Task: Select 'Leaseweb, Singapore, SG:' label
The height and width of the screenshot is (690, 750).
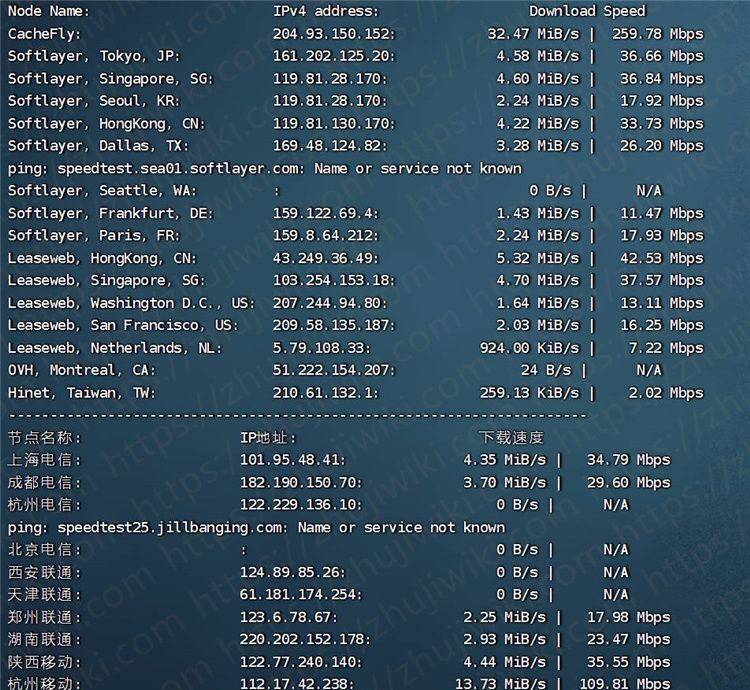Action: pyautogui.click(x=106, y=280)
